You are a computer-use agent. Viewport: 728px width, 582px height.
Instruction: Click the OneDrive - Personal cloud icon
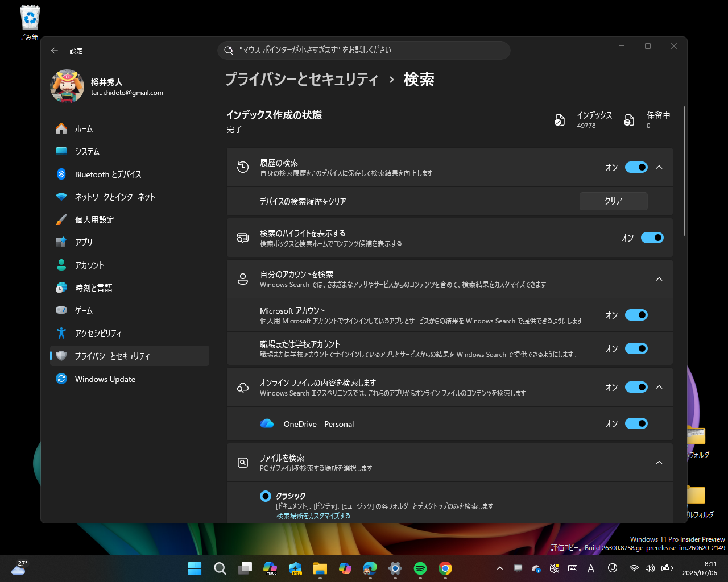coord(267,423)
